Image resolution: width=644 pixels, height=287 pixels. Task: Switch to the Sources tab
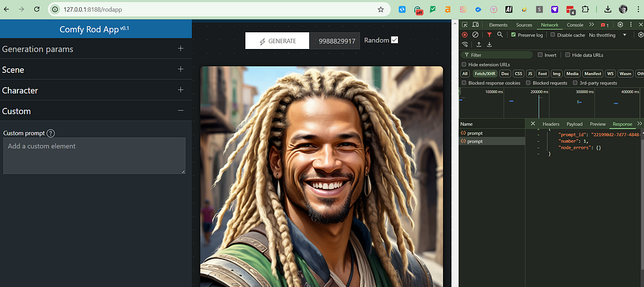524,25
